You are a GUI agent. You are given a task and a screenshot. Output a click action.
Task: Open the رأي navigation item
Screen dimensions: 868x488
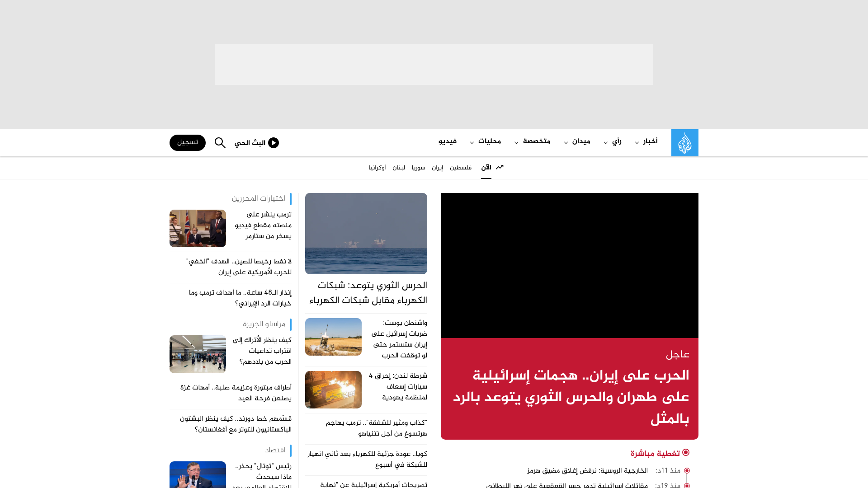point(617,142)
